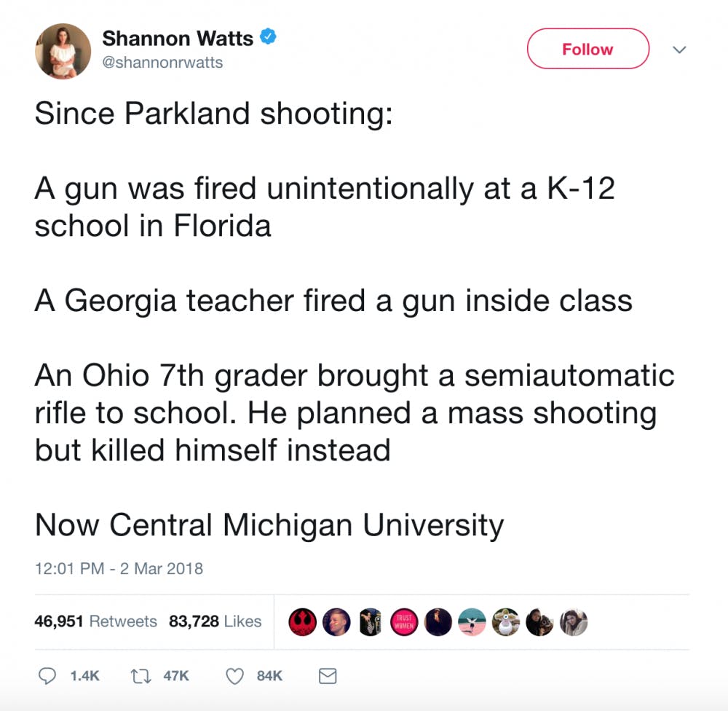Open the teal beach liker avatar

(x=472, y=621)
